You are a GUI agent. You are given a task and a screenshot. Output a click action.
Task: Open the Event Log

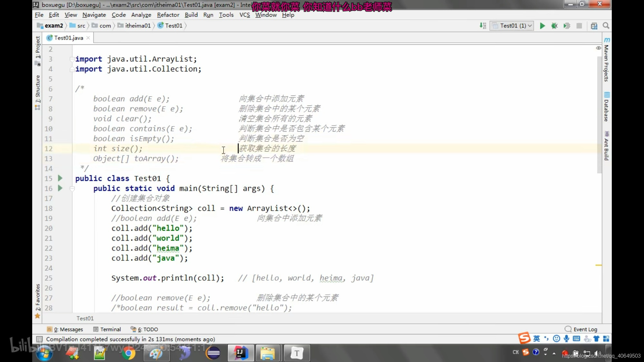[581, 329]
